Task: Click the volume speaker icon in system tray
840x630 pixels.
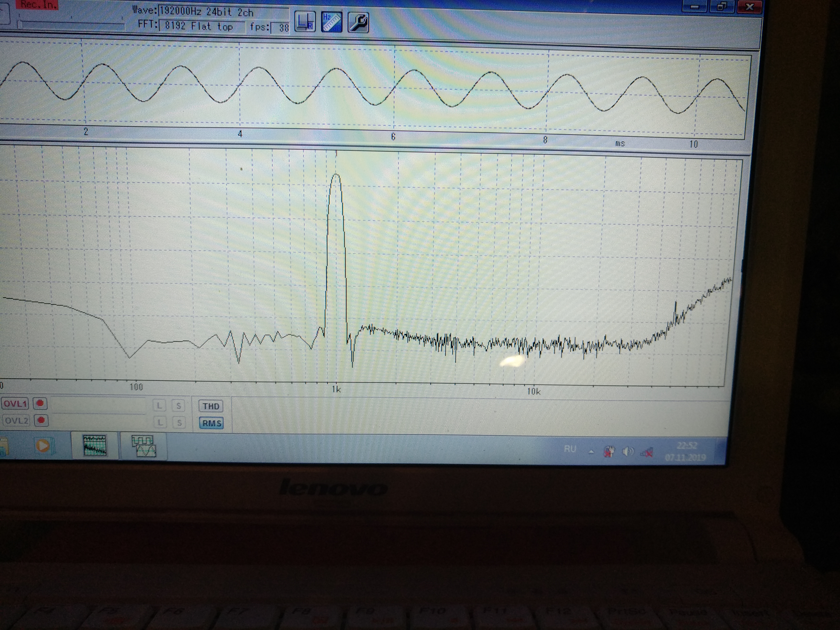Action: click(628, 451)
